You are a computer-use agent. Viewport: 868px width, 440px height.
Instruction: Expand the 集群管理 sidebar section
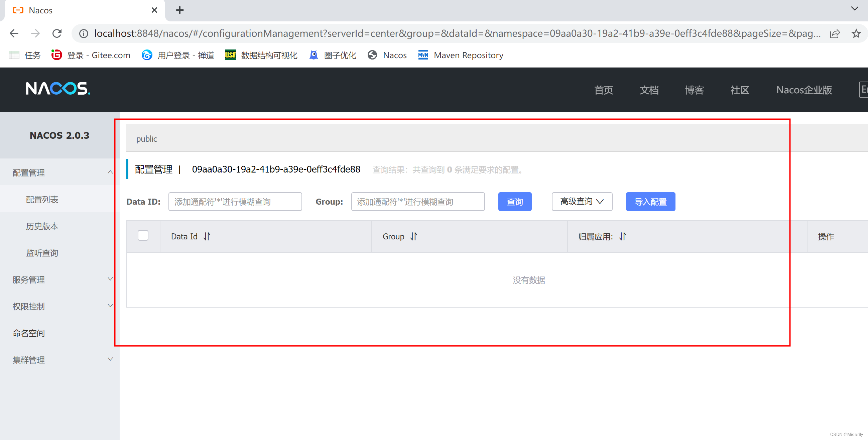[59, 360]
